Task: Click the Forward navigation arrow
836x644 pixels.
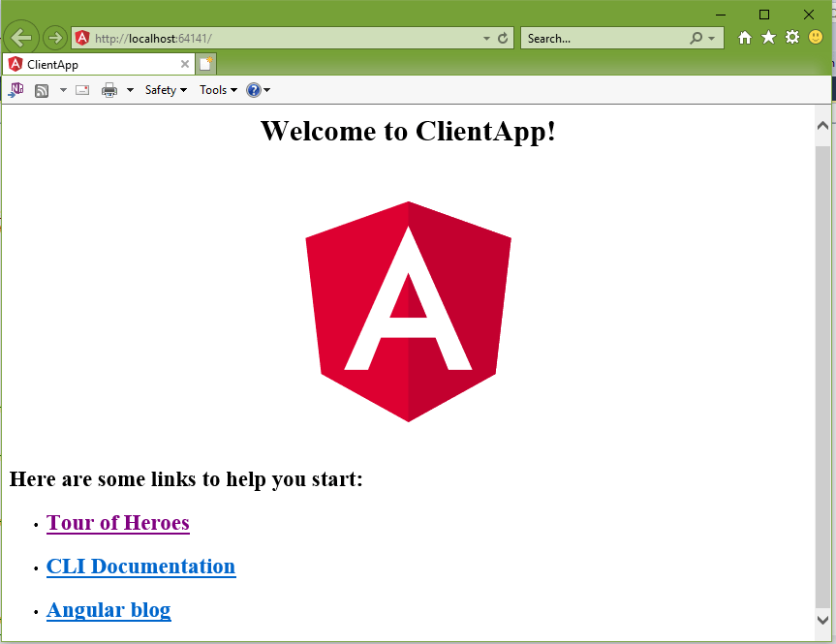Action: click(55, 39)
